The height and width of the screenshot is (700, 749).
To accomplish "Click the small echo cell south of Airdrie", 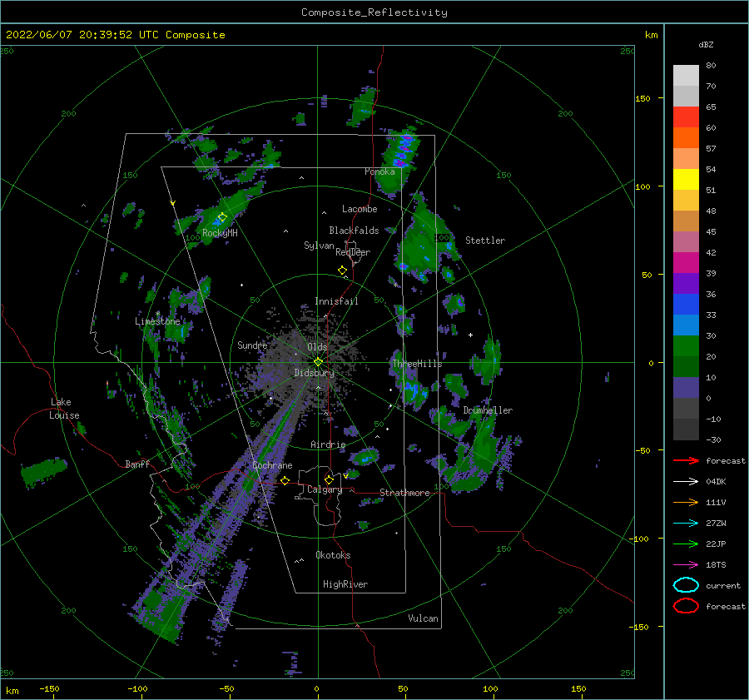I will [x=365, y=457].
